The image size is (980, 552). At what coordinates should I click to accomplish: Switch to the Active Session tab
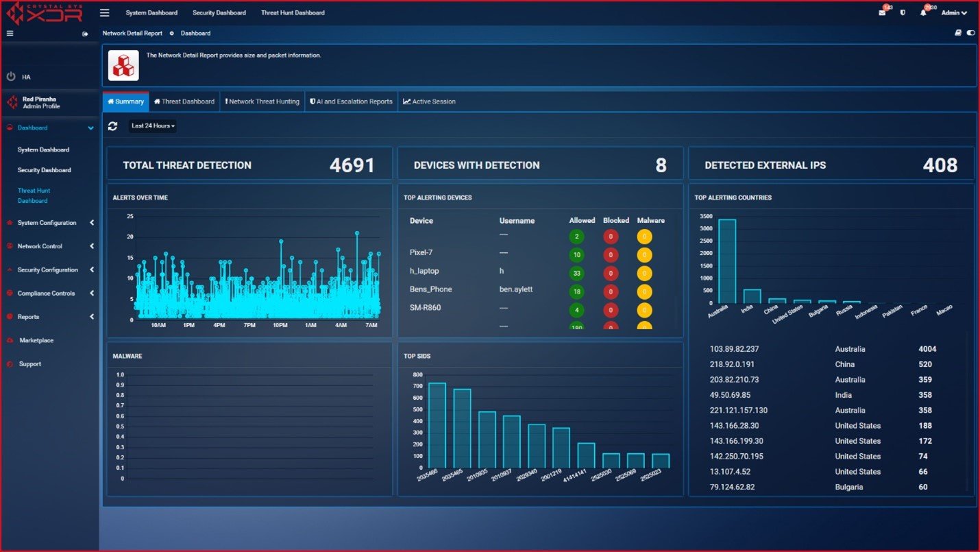click(429, 101)
